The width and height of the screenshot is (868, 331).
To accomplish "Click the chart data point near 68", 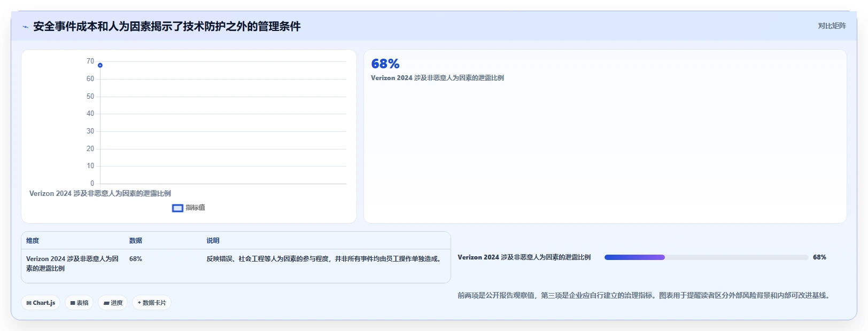I will point(100,65).
